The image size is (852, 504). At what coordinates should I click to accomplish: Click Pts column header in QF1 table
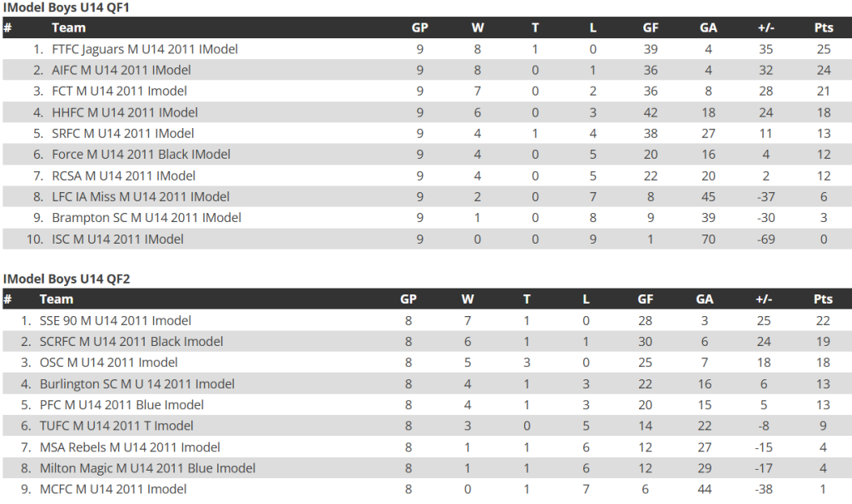(x=823, y=27)
